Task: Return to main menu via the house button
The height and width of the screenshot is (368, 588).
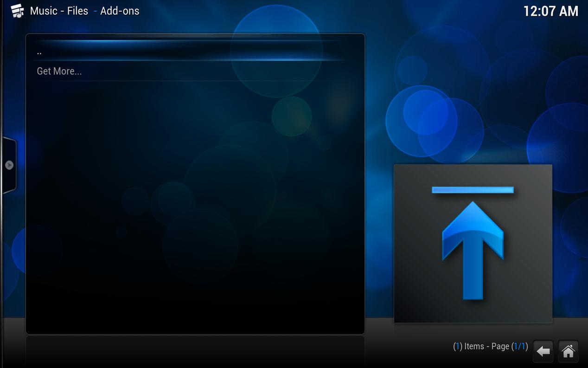Action: coord(569,351)
